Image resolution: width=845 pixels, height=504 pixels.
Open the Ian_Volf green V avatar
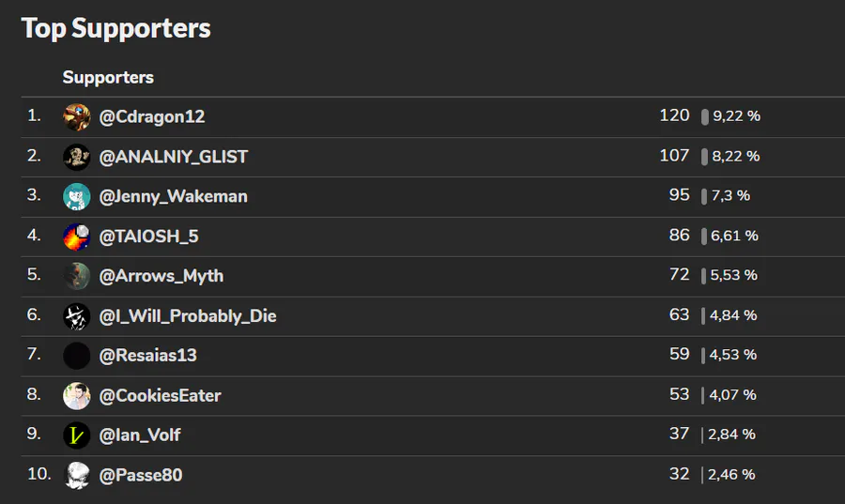pos(77,435)
